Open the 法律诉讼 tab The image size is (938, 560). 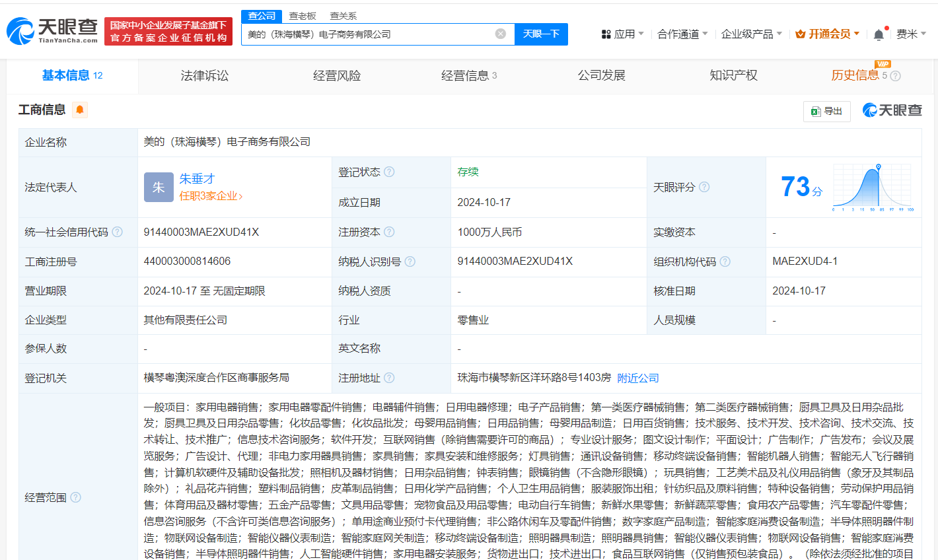[x=203, y=75]
